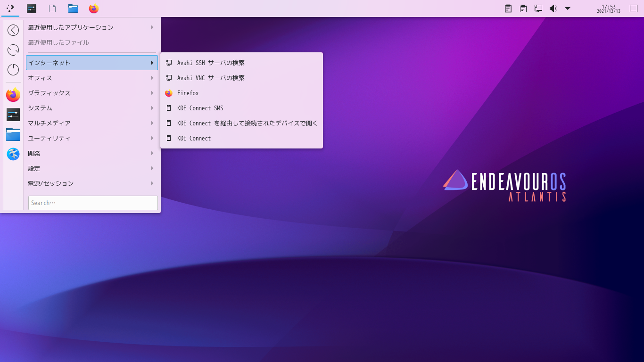This screenshot has height=362, width=644.
Task: Click the blue bird app favorite in sidebar
Action: [x=13, y=154]
